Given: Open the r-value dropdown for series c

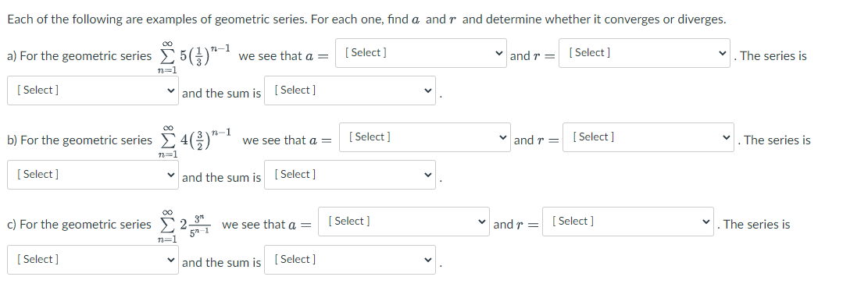Looking at the screenshot, I should click(x=627, y=222).
